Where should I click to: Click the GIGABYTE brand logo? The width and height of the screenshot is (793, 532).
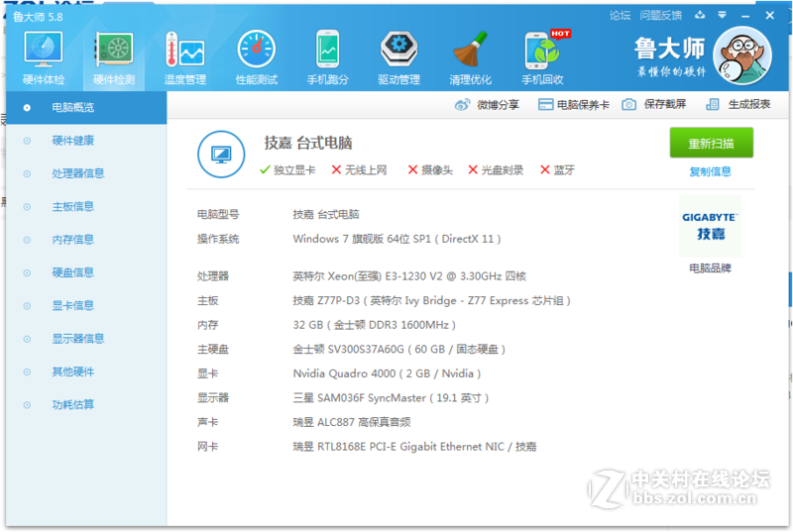pyautogui.click(x=710, y=226)
